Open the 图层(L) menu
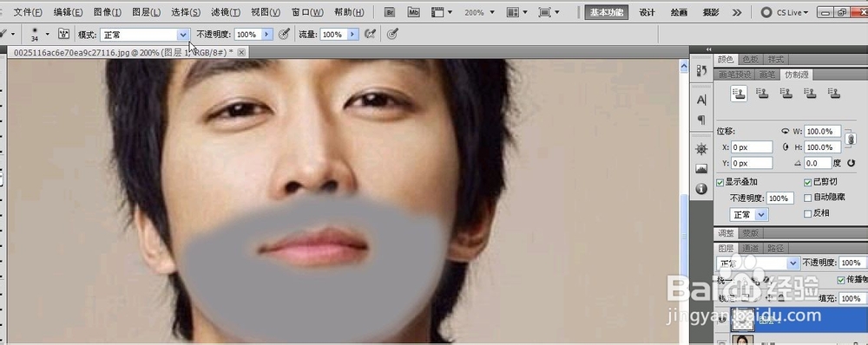Viewport: 868px width, 345px height. [147, 12]
